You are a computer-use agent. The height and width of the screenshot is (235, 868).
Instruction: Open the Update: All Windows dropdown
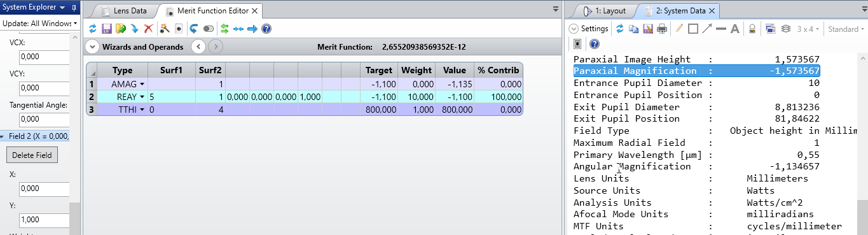click(39, 23)
